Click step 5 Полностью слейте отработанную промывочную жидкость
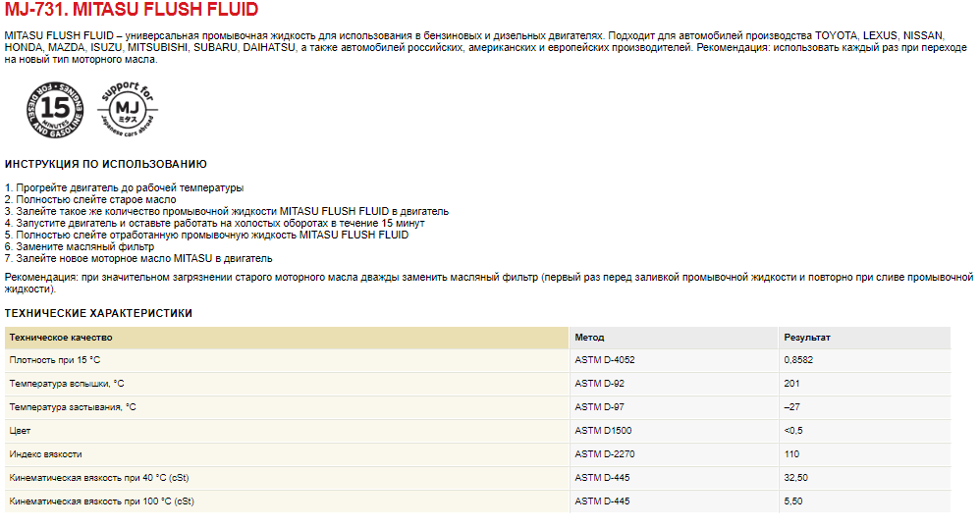Viewport: 980px width, 527px height. tap(206, 235)
